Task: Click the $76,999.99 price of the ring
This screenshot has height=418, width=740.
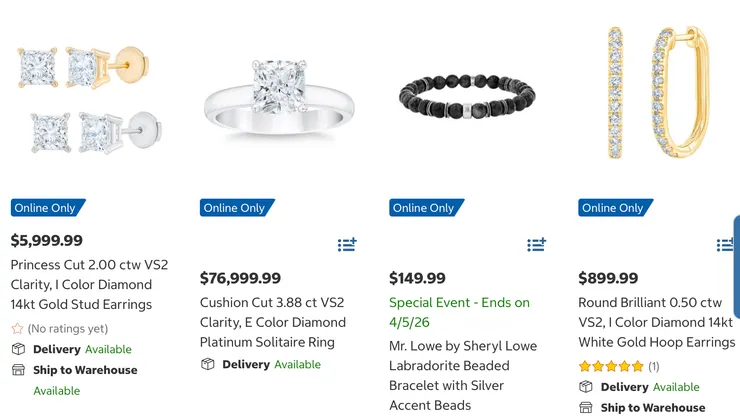Action: (240, 278)
